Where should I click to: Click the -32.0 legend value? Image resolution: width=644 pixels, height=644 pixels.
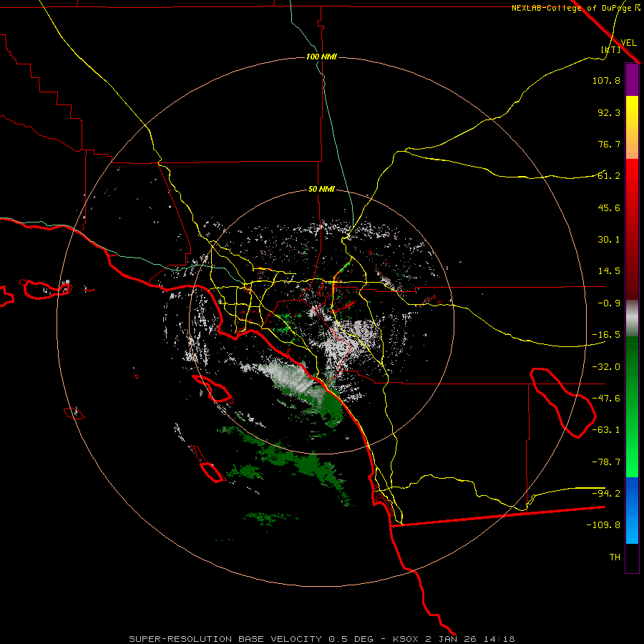click(606, 367)
